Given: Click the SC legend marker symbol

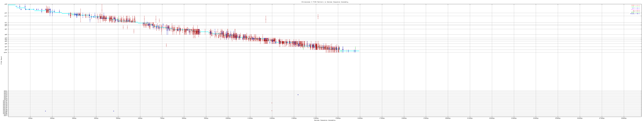Looking at the screenshot, I should coord(638,11).
